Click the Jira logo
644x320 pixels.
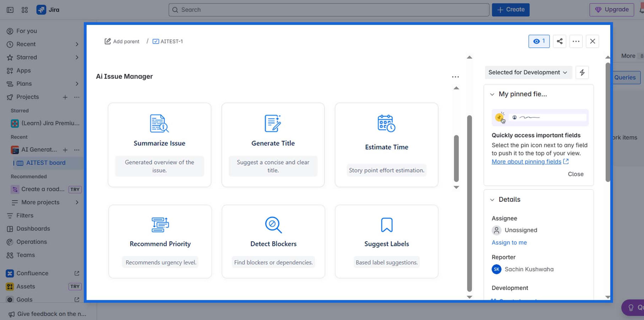pyautogui.click(x=48, y=10)
